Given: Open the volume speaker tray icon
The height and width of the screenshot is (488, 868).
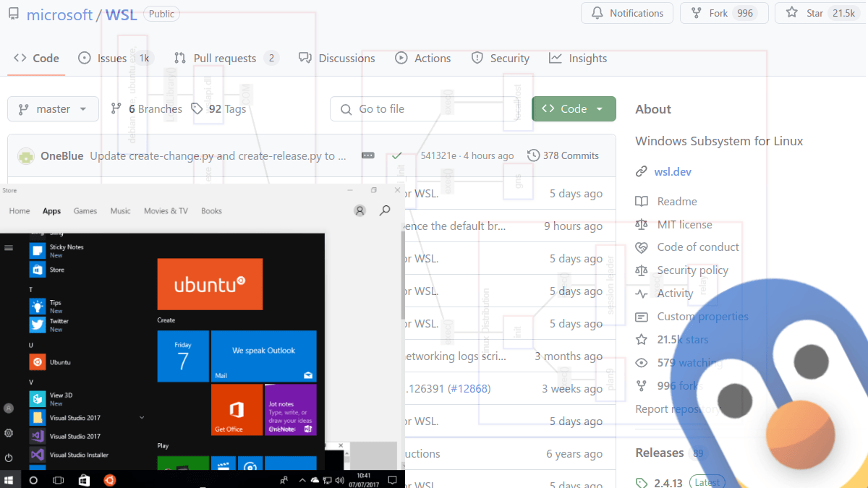Looking at the screenshot, I should (339, 480).
